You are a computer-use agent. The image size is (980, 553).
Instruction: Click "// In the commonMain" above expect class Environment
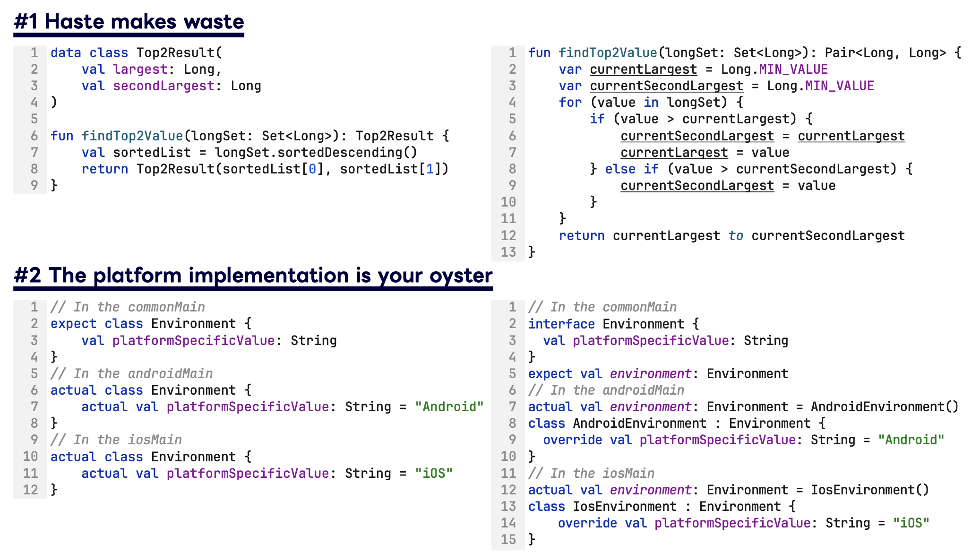(x=128, y=307)
